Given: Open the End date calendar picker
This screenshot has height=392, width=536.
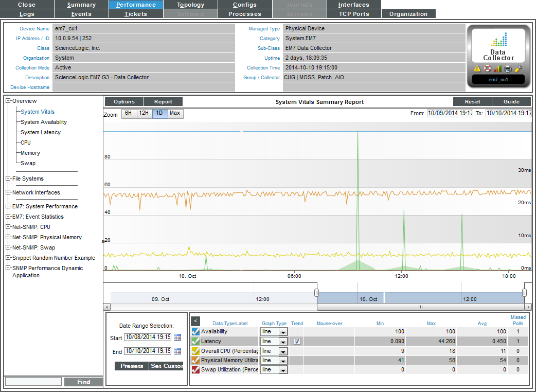Looking at the screenshot, I should tap(177, 351).
